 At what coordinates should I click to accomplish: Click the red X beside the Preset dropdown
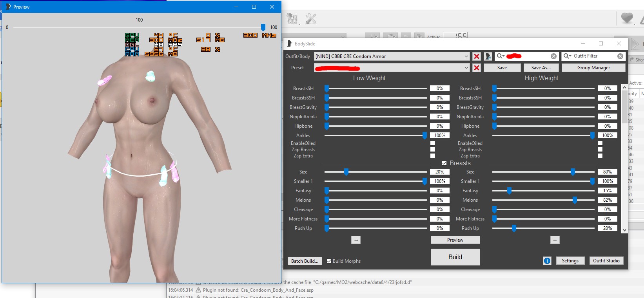(x=477, y=68)
